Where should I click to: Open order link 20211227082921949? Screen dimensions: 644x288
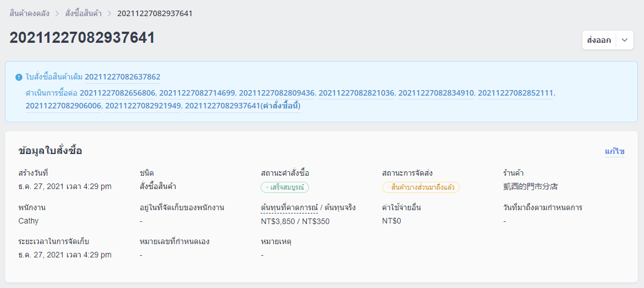(143, 106)
